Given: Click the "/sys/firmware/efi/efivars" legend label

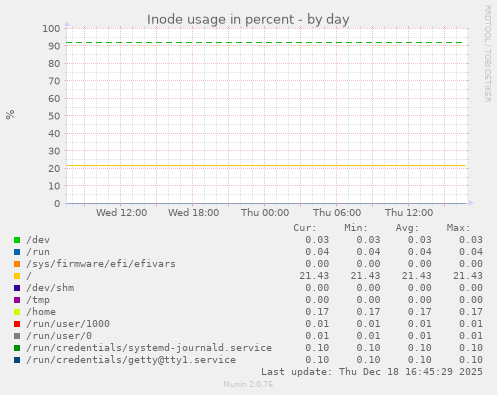Looking at the screenshot, I should pos(101,264).
